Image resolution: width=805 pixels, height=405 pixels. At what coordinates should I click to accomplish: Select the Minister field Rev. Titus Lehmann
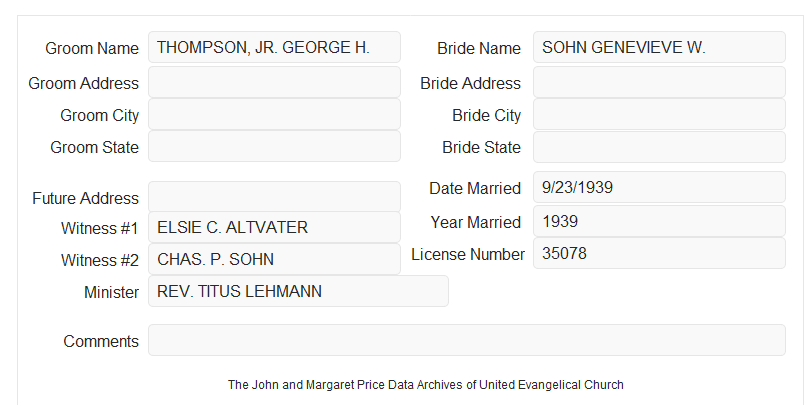pos(298,291)
